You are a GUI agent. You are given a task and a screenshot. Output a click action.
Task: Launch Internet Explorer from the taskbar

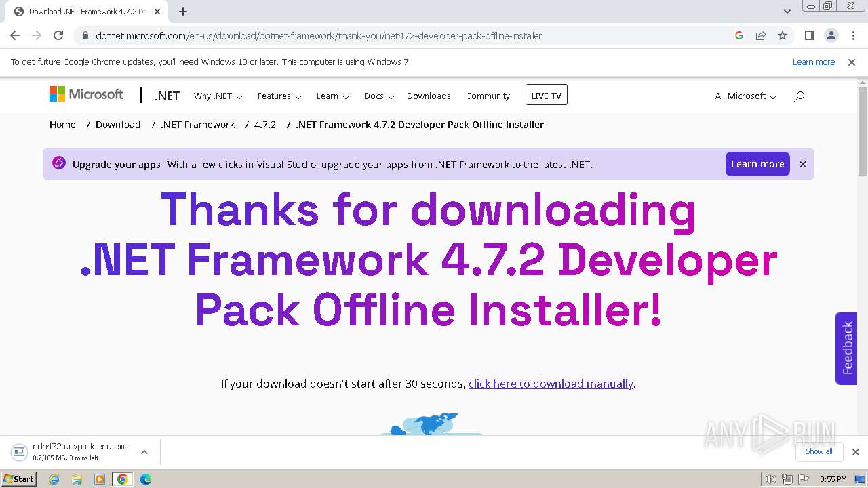point(54,479)
